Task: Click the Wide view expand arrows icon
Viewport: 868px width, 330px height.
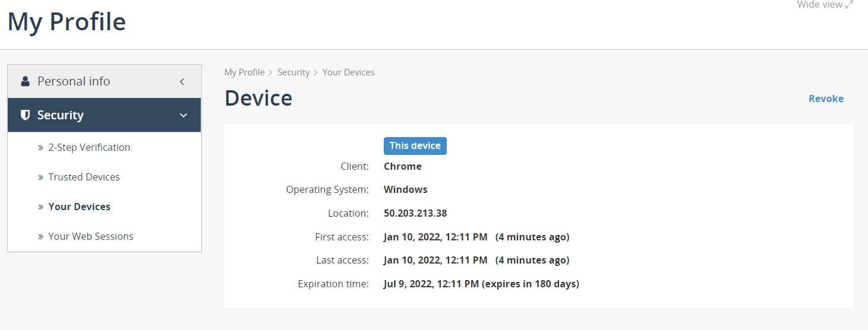Action: pos(850,5)
